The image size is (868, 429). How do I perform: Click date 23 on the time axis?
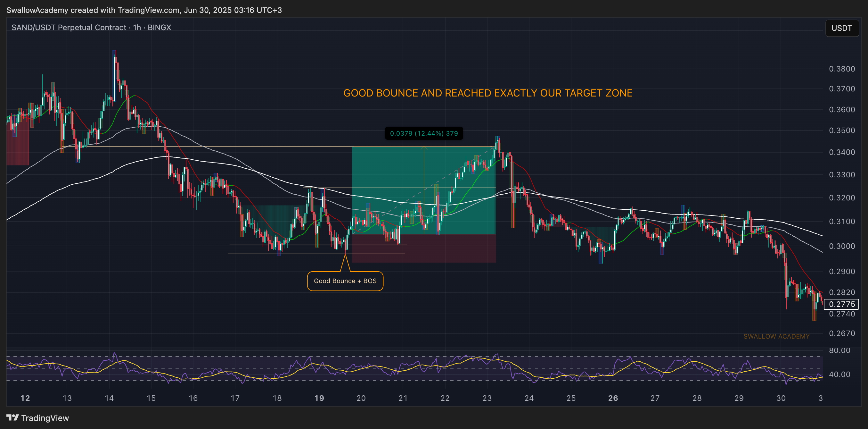(487, 398)
